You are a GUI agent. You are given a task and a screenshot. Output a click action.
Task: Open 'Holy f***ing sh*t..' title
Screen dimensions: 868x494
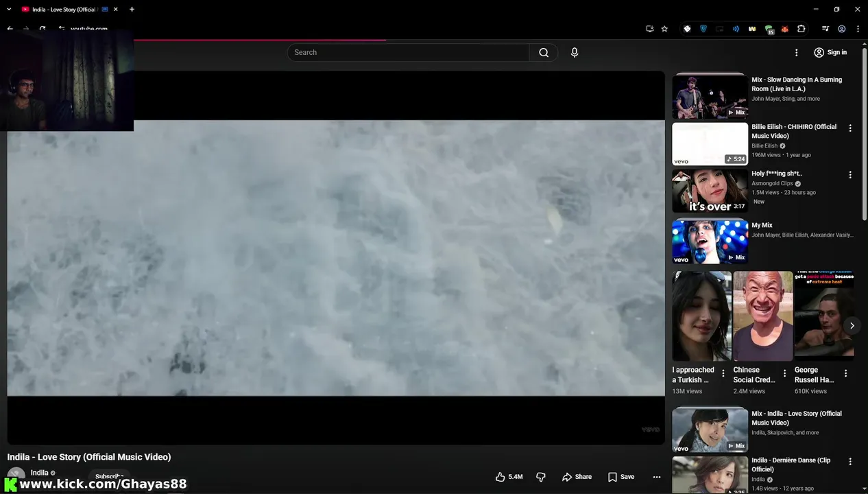tap(777, 174)
